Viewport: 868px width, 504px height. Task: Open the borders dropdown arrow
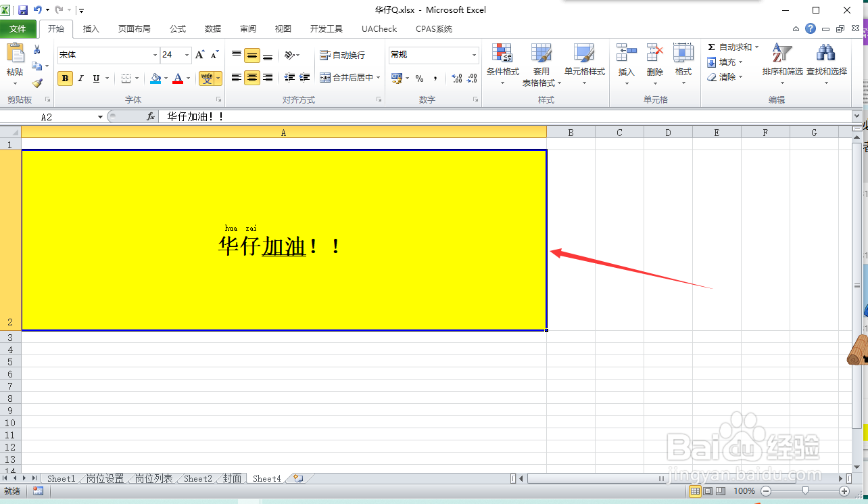click(x=137, y=78)
